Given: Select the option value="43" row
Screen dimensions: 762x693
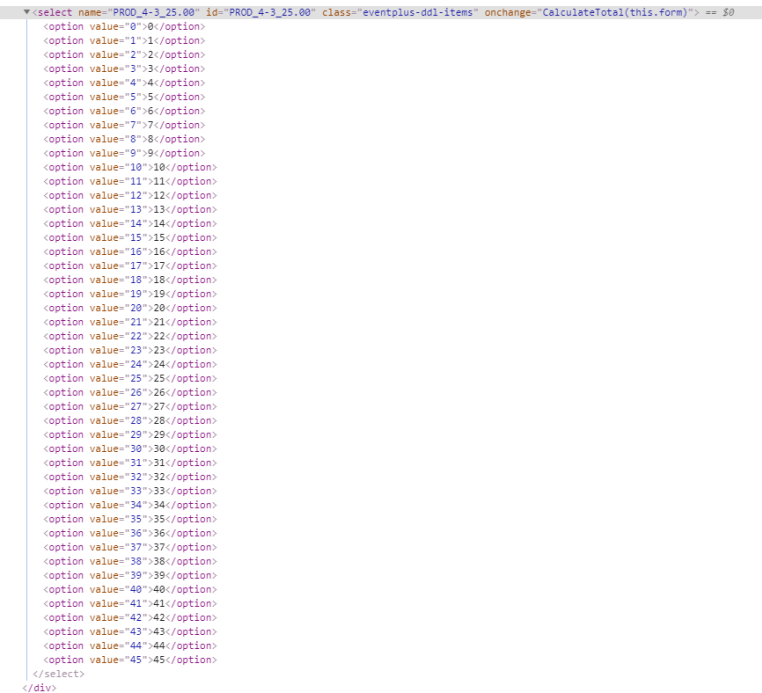Looking at the screenshot, I should point(130,632).
